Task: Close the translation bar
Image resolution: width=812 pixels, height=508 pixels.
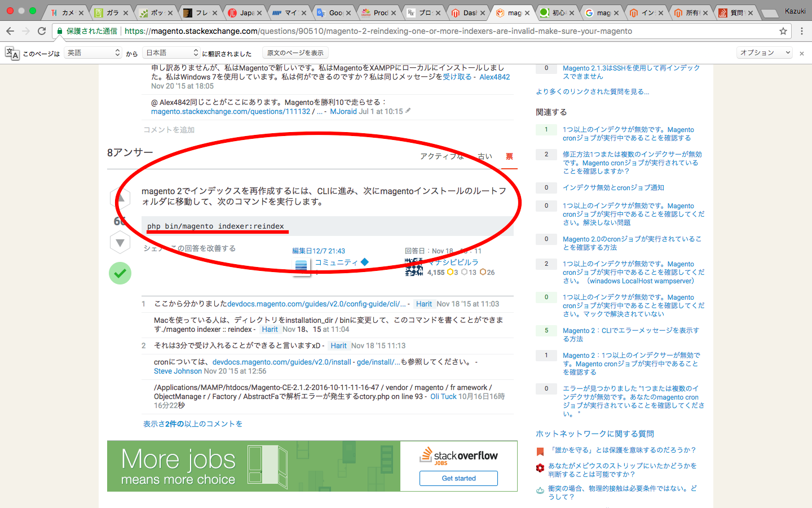Action: click(x=802, y=53)
